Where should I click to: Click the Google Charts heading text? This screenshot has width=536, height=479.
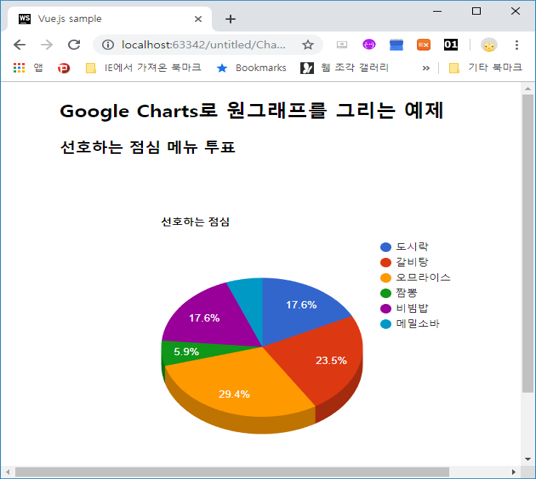click(252, 111)
